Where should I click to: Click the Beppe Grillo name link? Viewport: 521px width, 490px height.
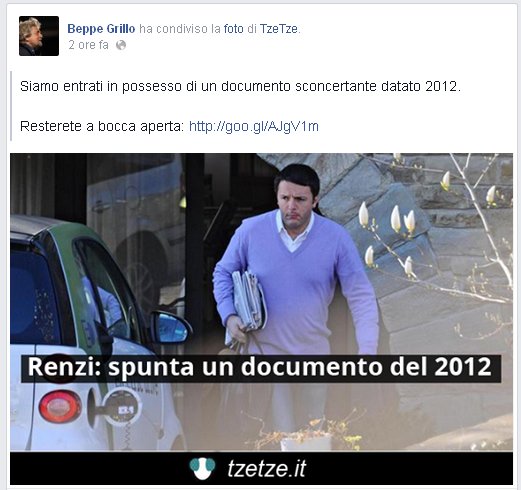(101, 29)
